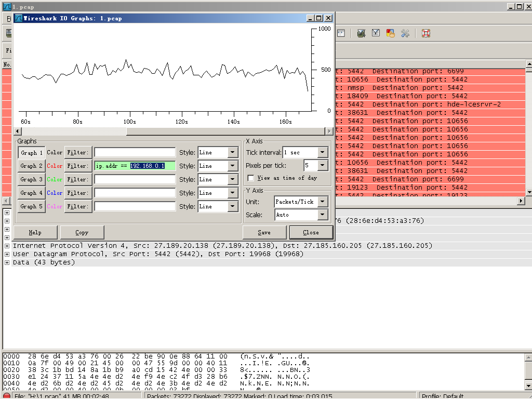Screen dimensions: 532x399
Task: Click the Help lifebuoy toolbar icon
Action: point(425,33)
